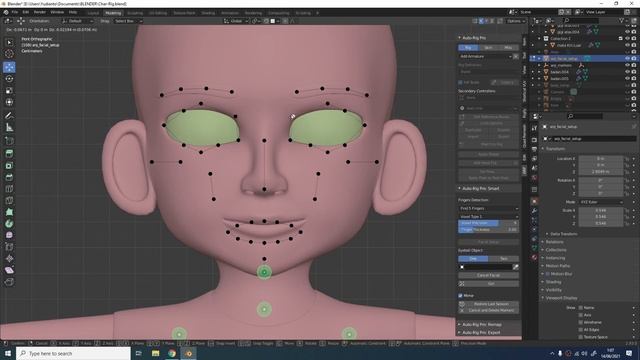Viewport: 640px width, 360px height.
Task: Toggle visibility eye of arp_facial_setup
Action: tap(627, 59)
